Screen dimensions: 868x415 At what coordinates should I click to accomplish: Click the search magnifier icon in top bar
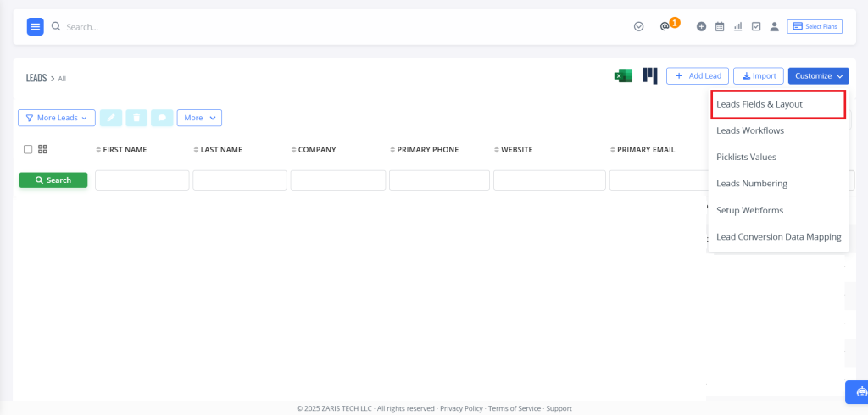(56, 26)
